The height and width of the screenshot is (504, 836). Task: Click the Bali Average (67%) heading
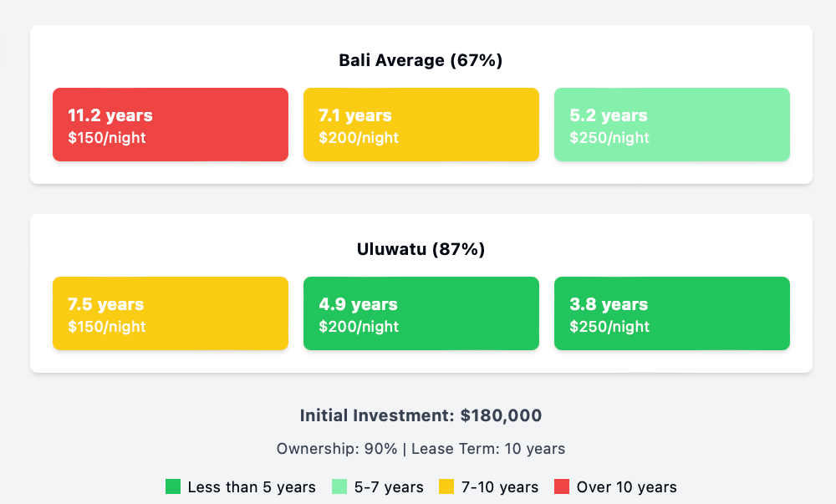coord(421,60)
